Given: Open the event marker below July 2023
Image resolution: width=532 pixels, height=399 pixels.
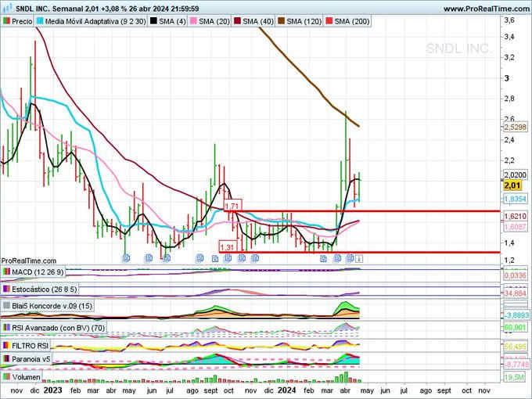Looking at the screenshot, I should click(166, 258).
